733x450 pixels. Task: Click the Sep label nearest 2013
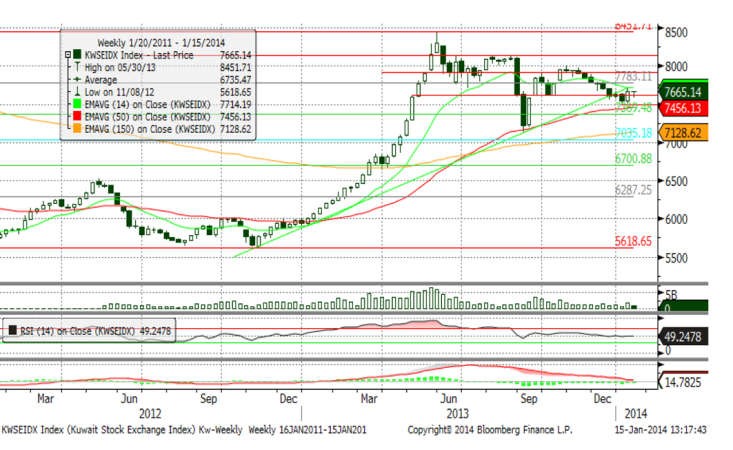[x=529, y=399]
